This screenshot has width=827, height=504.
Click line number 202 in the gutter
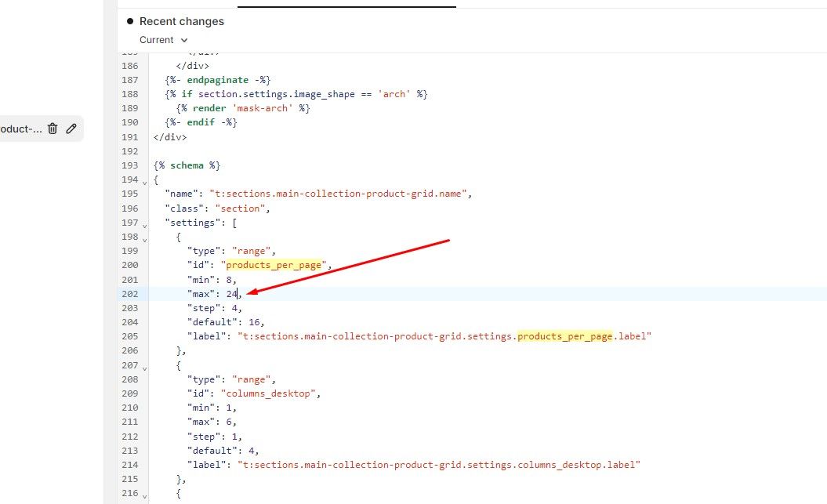tap(130, 294)
